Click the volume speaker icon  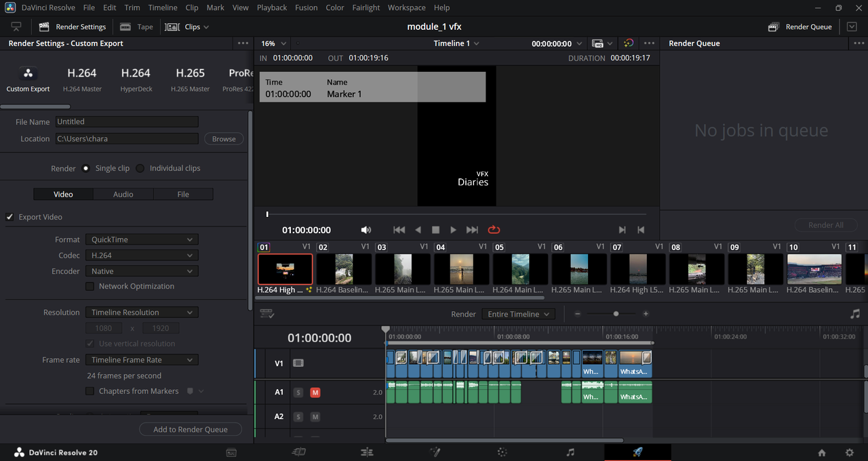click(366, 230)
